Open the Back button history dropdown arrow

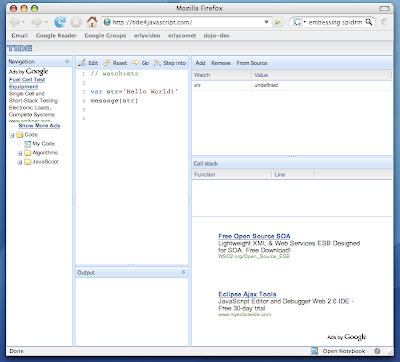[23, 22]
